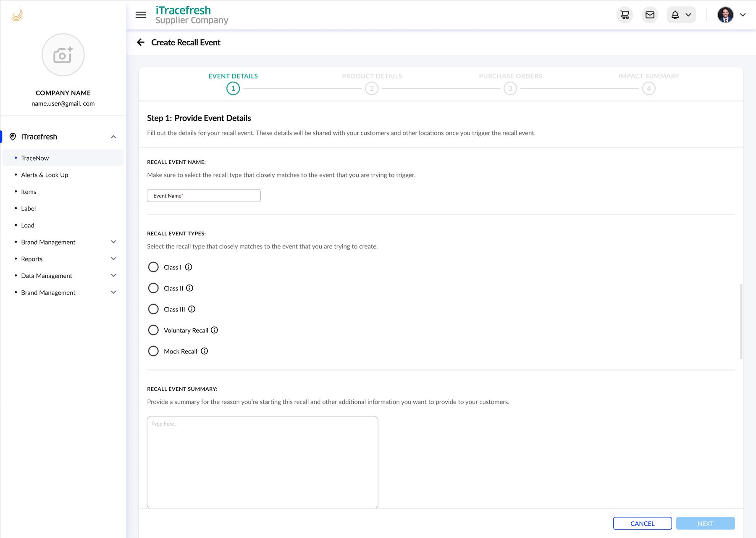Select the Class I radio button

tap(153, 267)
